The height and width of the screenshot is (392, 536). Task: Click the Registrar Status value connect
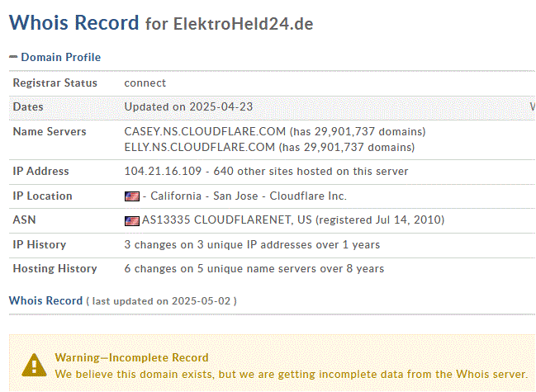pos(145,83)
